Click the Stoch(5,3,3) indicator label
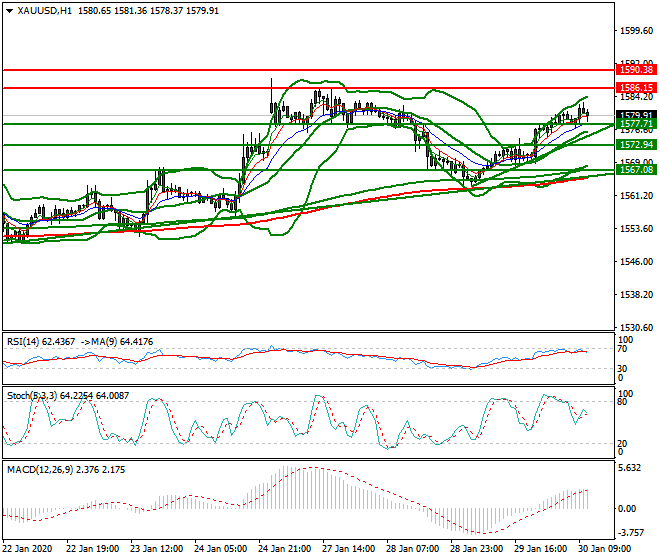The width and height of the screenshot is (660, 560). [x=32, y=396]
